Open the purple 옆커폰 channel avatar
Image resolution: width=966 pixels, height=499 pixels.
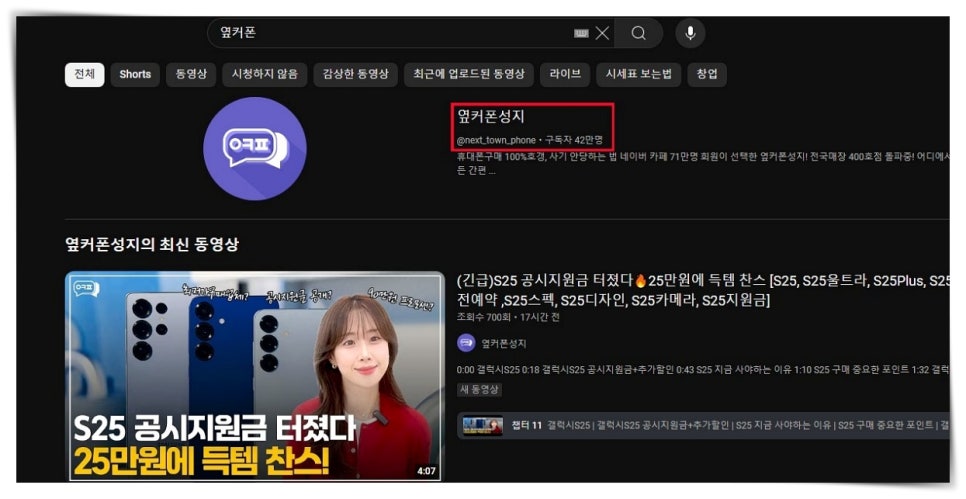[255, 148]
